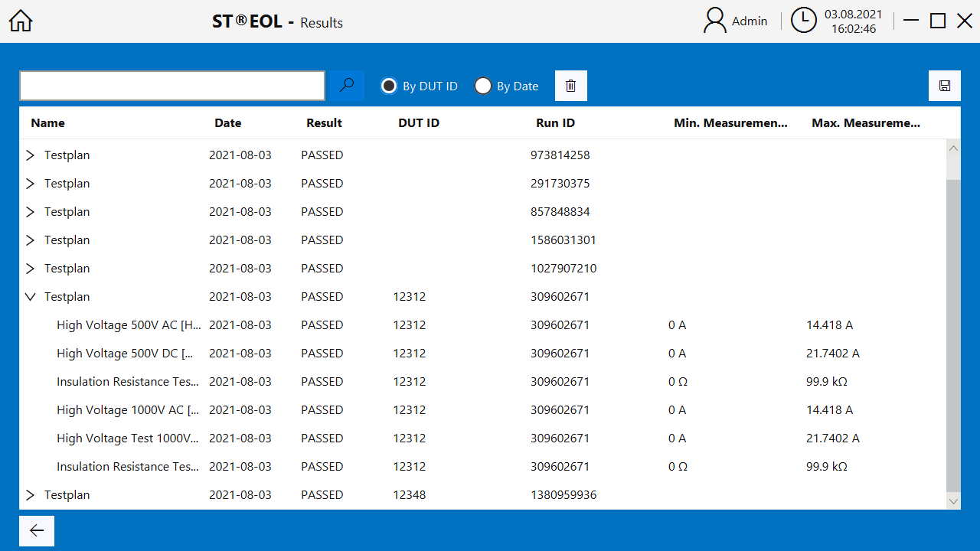
Task: Expand Testplan with Run ID 1586031301
Action: click(x=31, y=240)
